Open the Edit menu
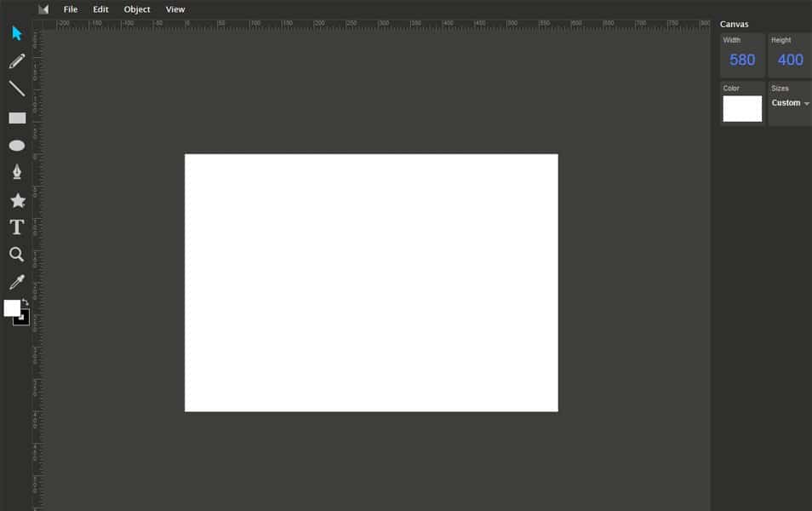The width and height of the screenshot is (812, 511). click(100, 9)
